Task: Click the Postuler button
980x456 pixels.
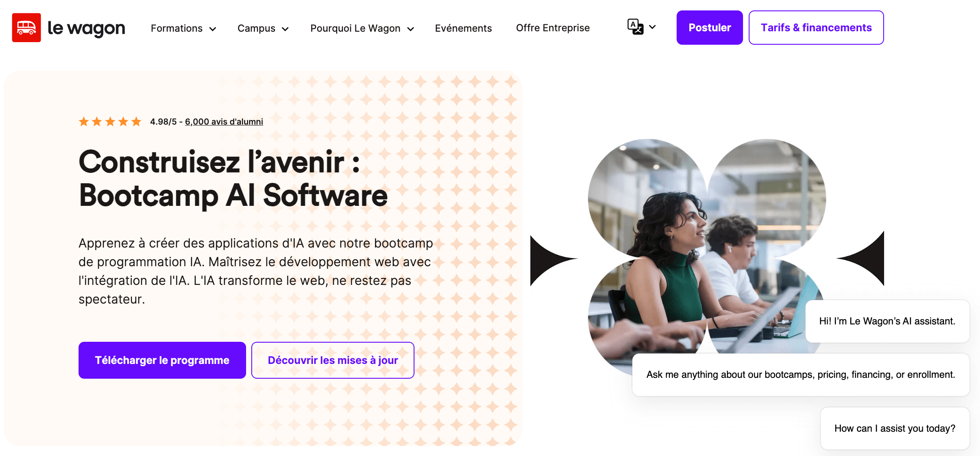Action: [710, 27]
